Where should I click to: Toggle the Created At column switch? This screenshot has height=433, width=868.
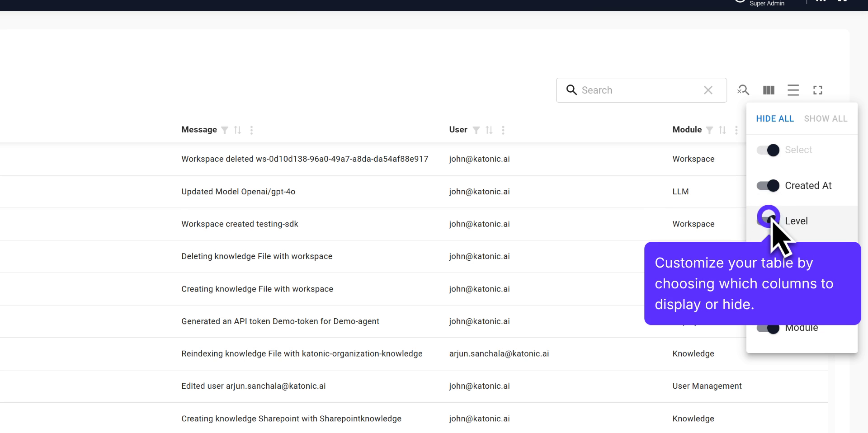coord(767,185)
